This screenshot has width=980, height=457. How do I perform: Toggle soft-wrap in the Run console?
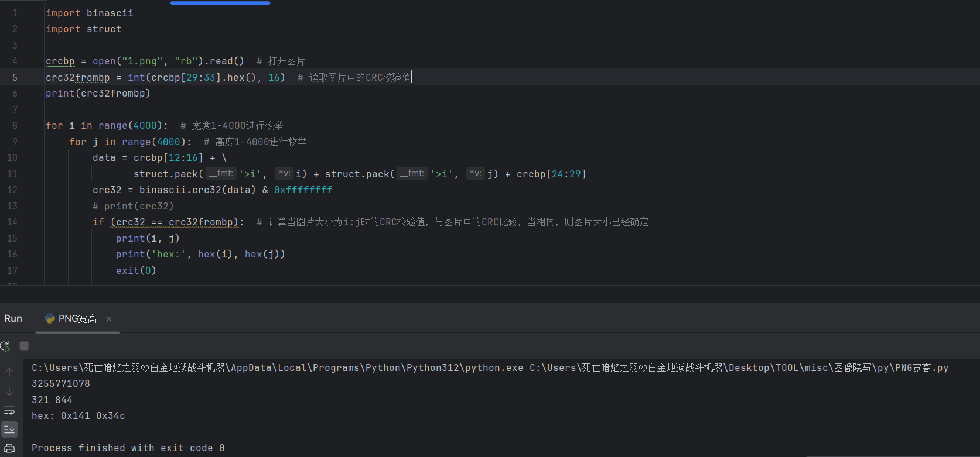pyautogui.click(x=9, y=410)
